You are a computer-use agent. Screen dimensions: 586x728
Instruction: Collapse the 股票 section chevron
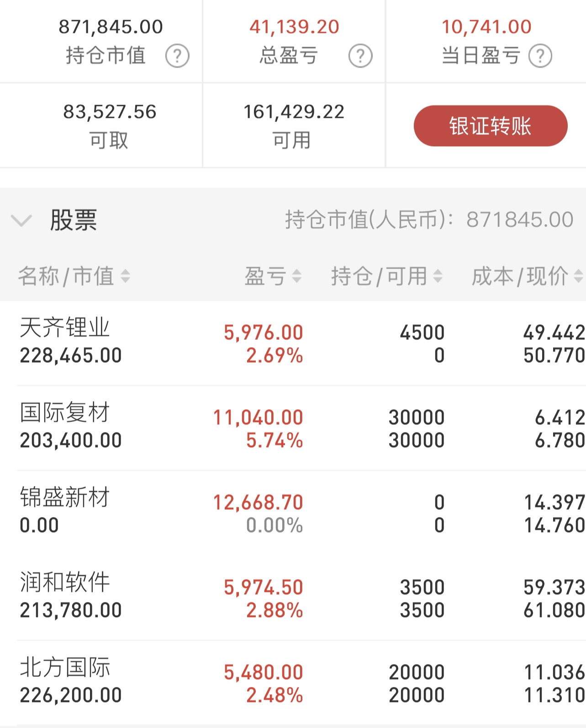click(21, 221)
